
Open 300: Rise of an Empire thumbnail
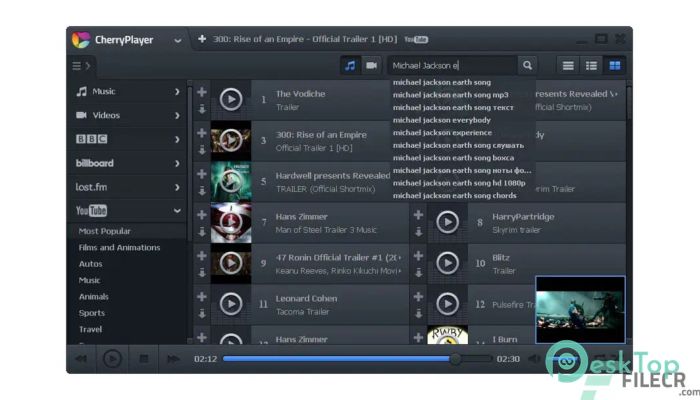[231, 141]
